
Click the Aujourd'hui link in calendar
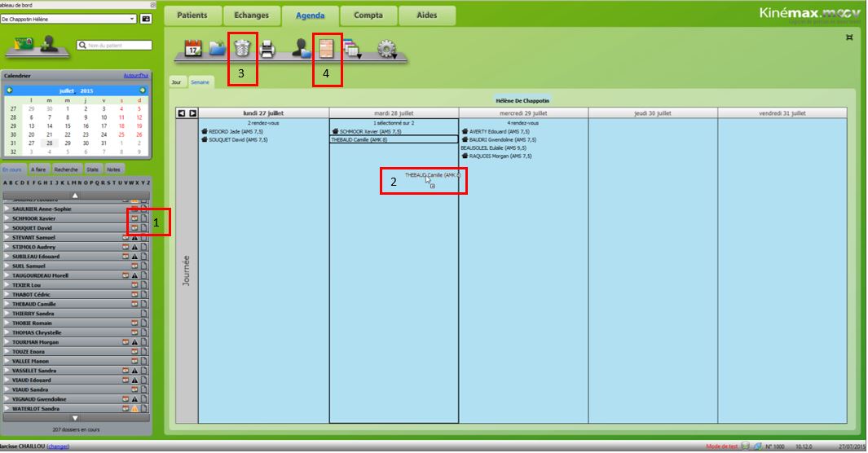[136, 76]
